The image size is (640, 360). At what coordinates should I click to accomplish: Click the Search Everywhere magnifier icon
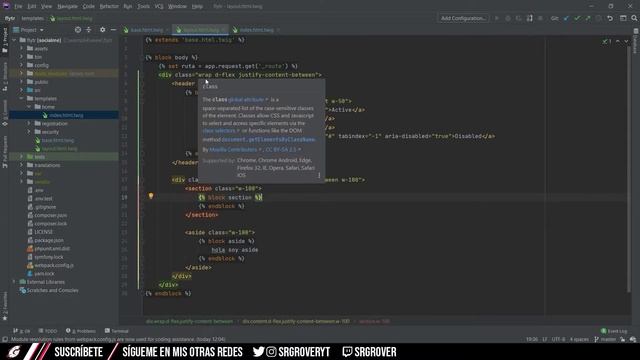(634, 18)
